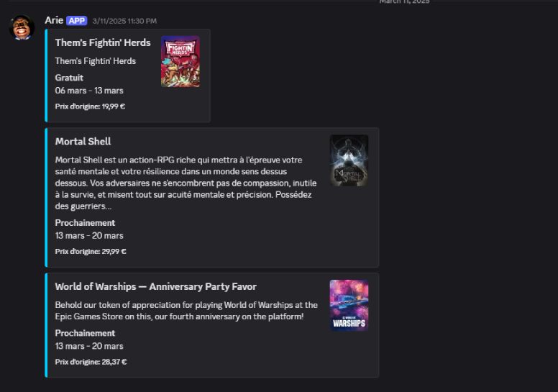Click the Mortal Shell description paragraph
Screen dimensions: 558x392
click(x=186, y=183)
